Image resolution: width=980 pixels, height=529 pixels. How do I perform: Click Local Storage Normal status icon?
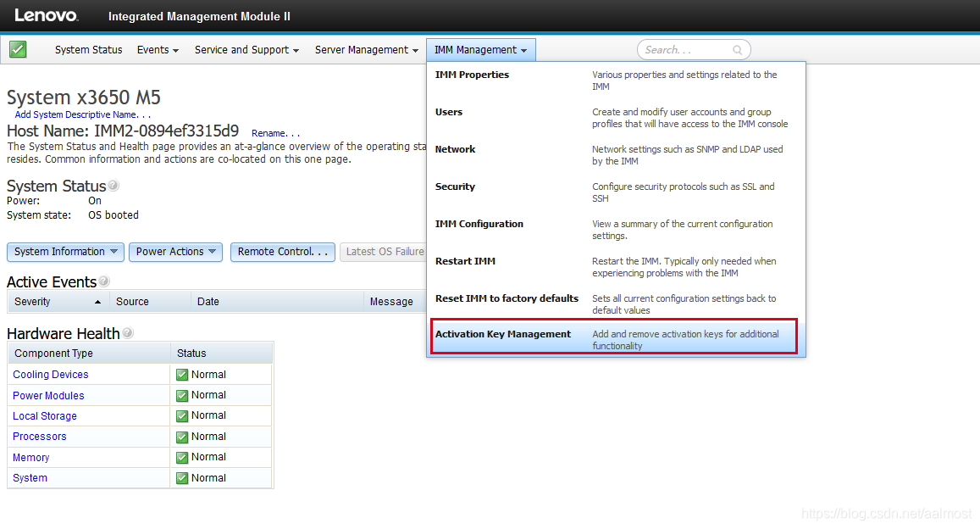pyautogui.click(x=182, y=415)
